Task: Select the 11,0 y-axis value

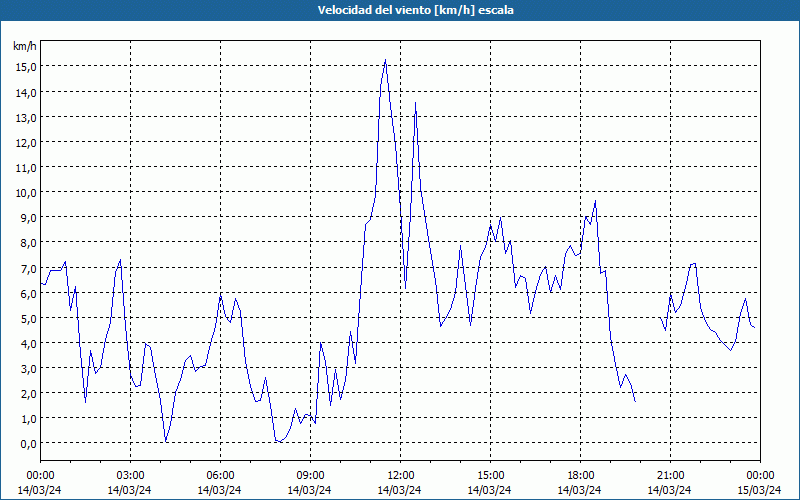Action: (x=26, y=167)
